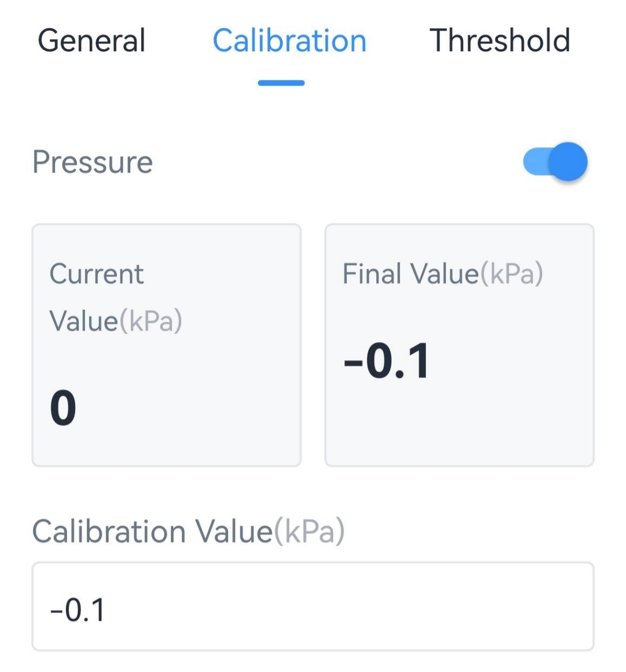The width and height of the screenshot is (626, 672).
Task: Click the (kPa) unit in Current Value card
Action: [x=151, y=321]
